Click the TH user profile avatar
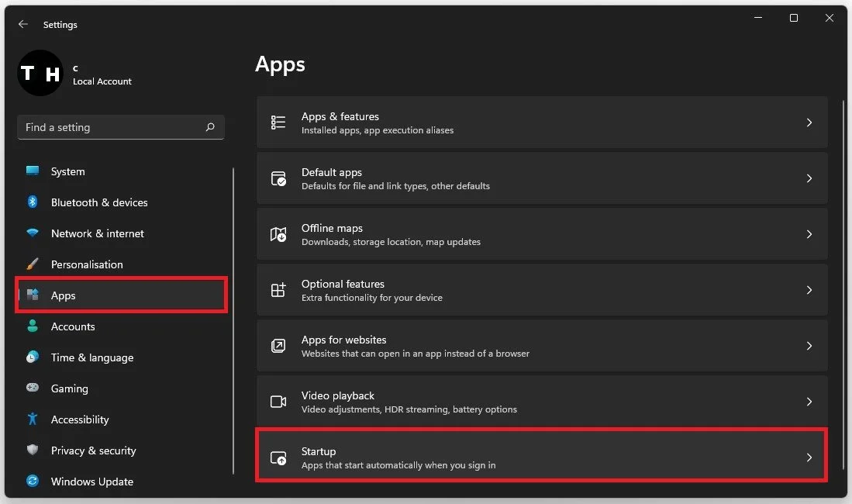 (x=40, y=73)
